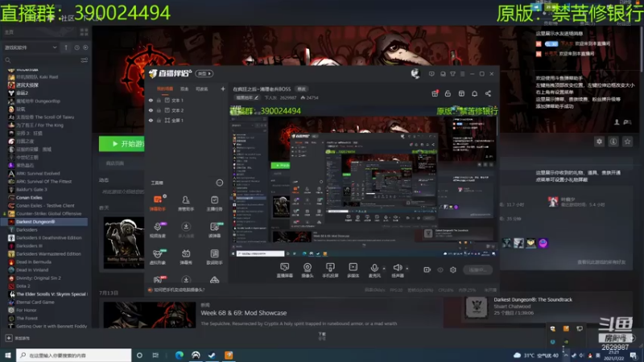Open the 虚拟形象 tool icon
644x362 pixels.
point(158,257)
